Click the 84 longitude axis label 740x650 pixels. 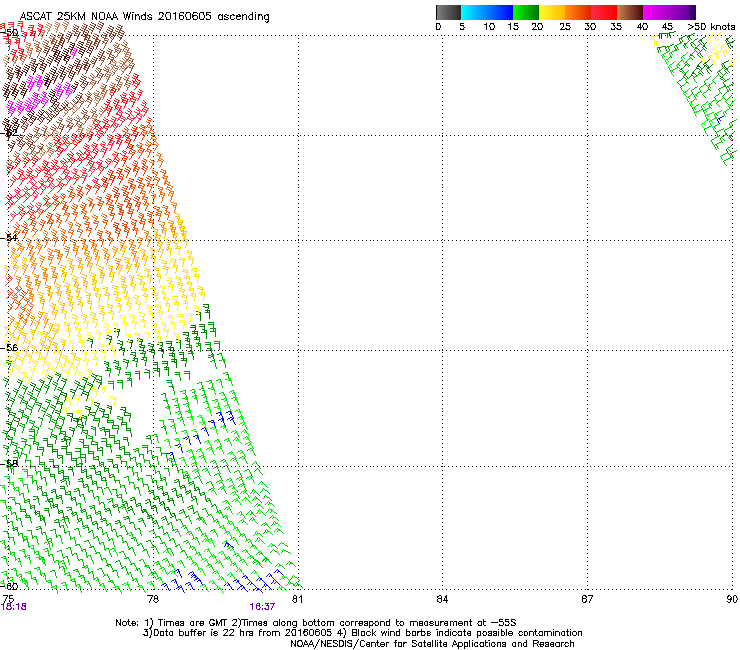(x=442, y=599)
